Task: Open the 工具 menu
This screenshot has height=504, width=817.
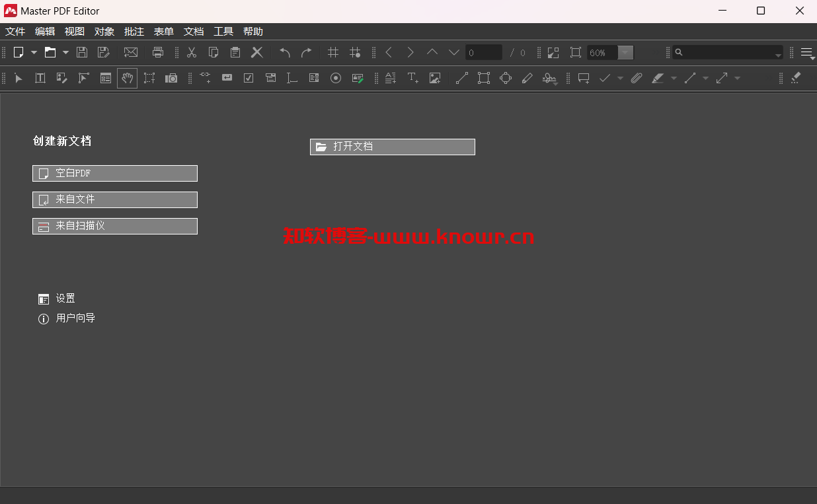Action: click(223, 32)
